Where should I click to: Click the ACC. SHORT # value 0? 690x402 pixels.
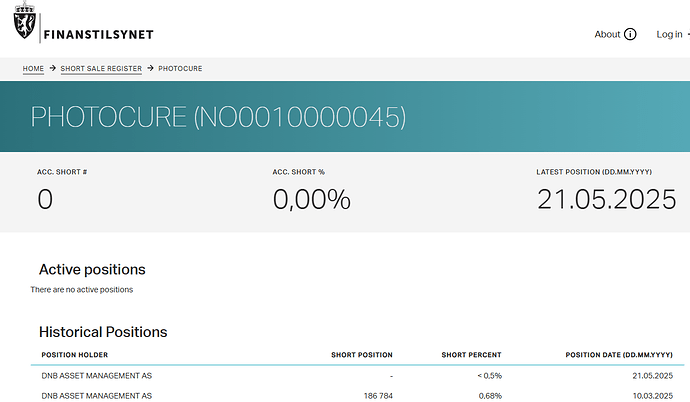[45, 199]
